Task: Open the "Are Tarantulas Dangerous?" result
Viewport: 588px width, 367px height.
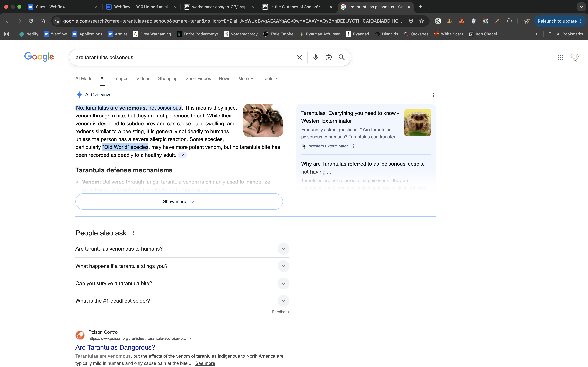Action: click(x=115, y=347)
